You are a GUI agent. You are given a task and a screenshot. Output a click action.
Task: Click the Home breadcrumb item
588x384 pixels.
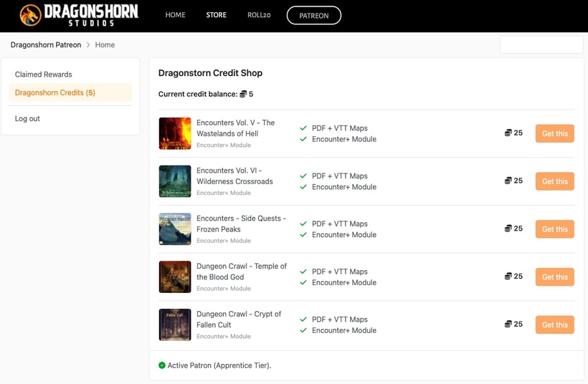105,44
